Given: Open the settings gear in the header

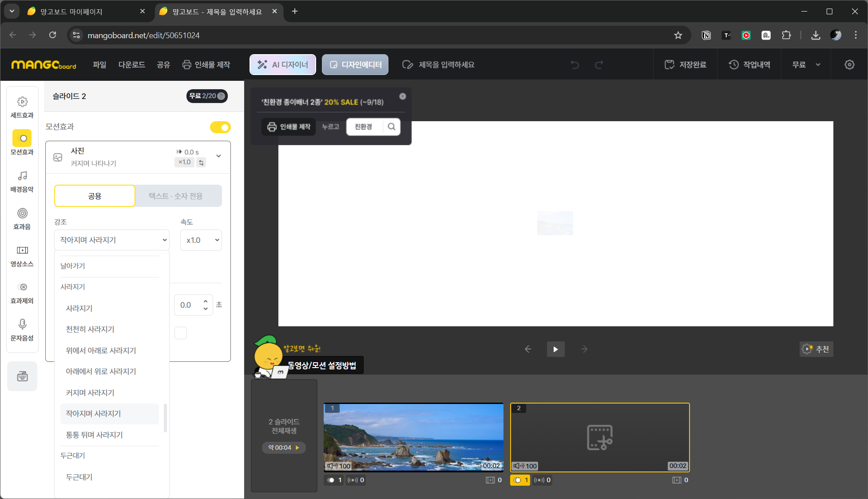Looking at the screenshot, I should click(849, 65).
